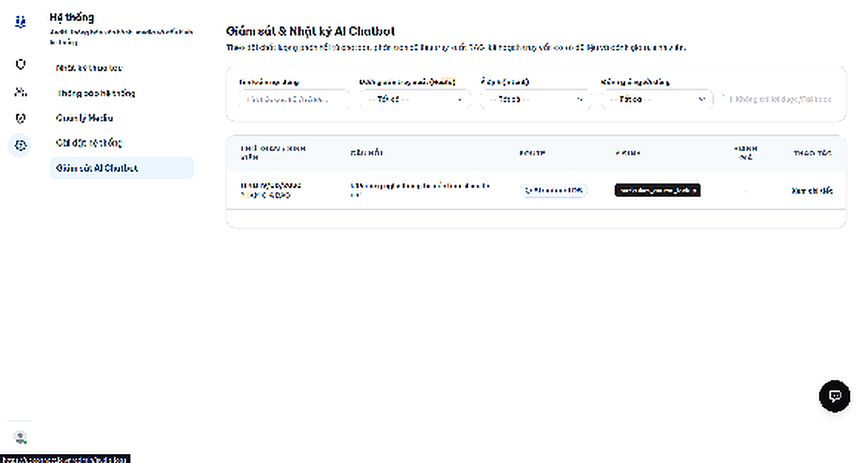Click the timestamp cell in the log row
This screenshot has height=463, width=868.
click(x=271, y=190)
